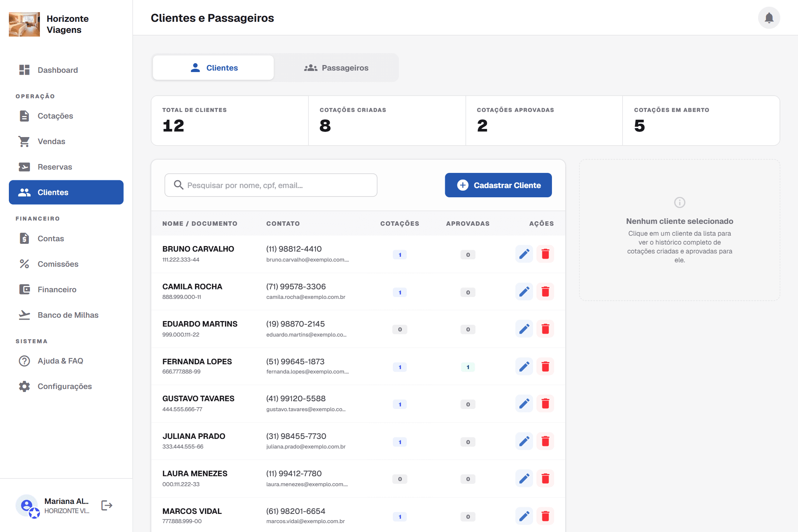
Task: Click the Nome / Documento column header
Action: [200, 224]
